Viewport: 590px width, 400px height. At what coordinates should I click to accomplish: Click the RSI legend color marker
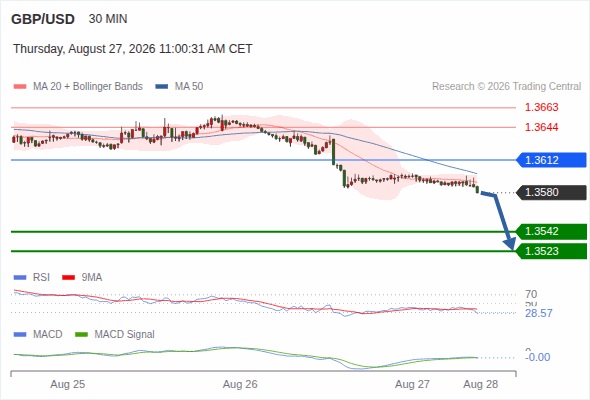click(x=20, y=278)
